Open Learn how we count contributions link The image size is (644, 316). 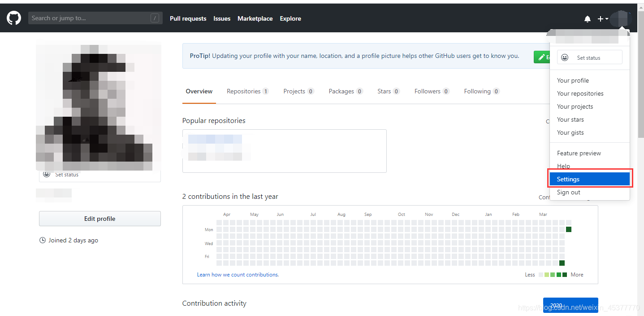point(238,275)
